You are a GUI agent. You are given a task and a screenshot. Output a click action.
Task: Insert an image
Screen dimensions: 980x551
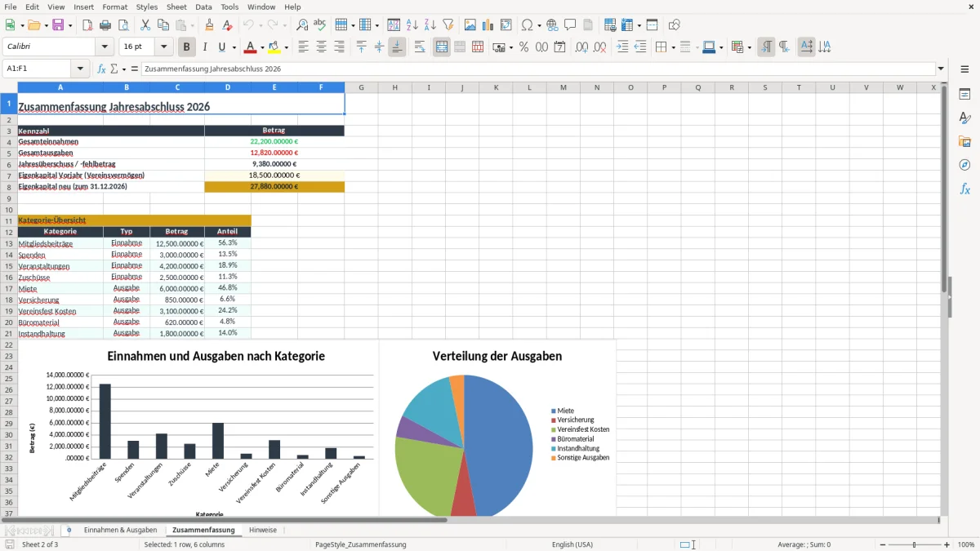470,25
